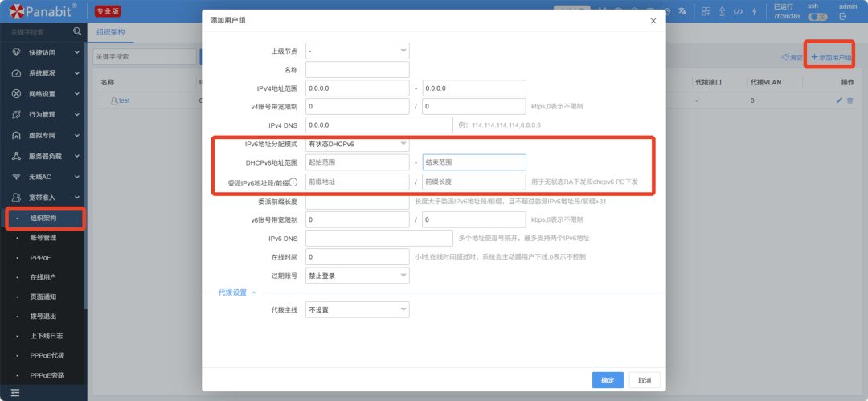Viewport: 868px width, 401px height.
Task: Click the delete trash icon in test row
Action: pyautogui.click(x=850, y=100)
